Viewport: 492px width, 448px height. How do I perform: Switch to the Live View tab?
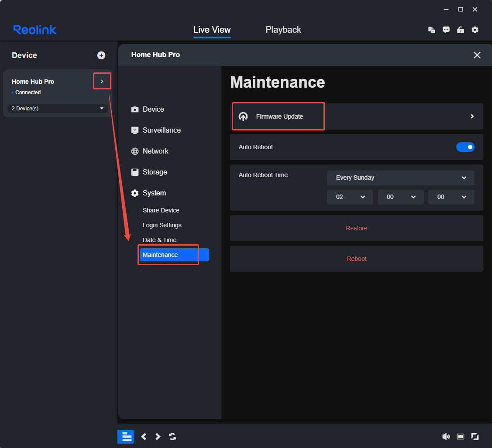point(212,30)
